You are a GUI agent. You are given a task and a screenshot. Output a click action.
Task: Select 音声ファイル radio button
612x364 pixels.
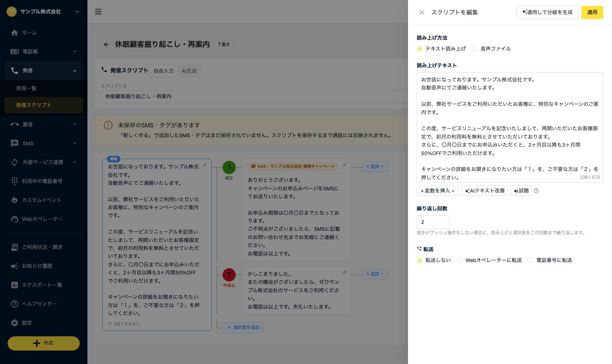point(475,49)
